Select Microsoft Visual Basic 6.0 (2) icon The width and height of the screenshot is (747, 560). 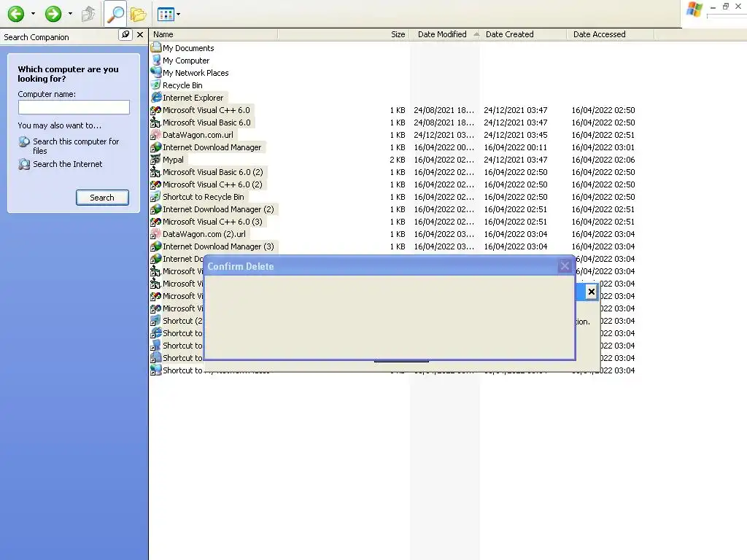click(x=156, y=172)
